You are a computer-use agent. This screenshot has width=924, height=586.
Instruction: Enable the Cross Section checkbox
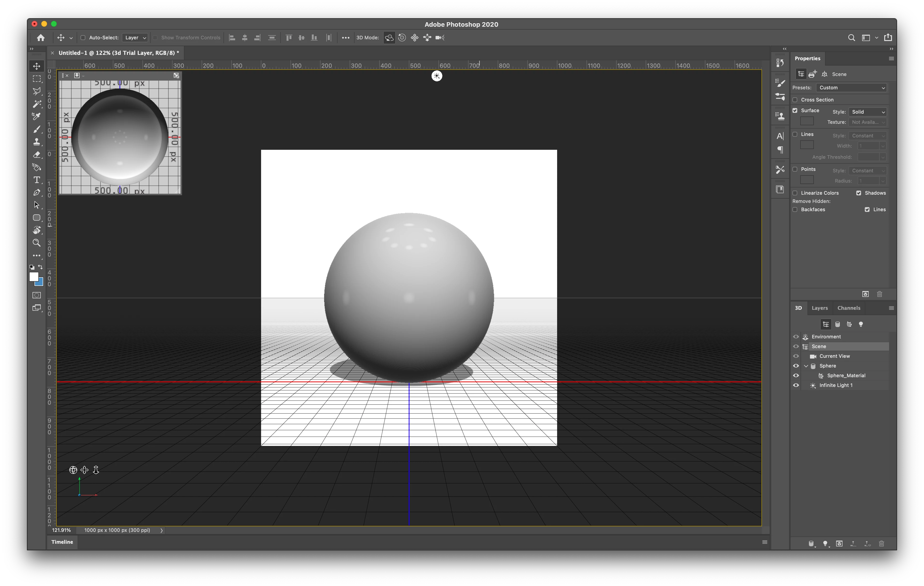(x=795, y=100)
